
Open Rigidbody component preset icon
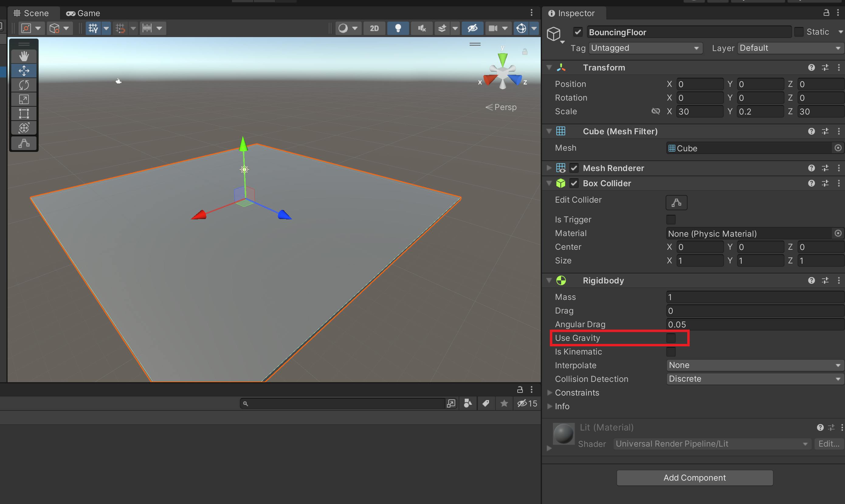825,280
